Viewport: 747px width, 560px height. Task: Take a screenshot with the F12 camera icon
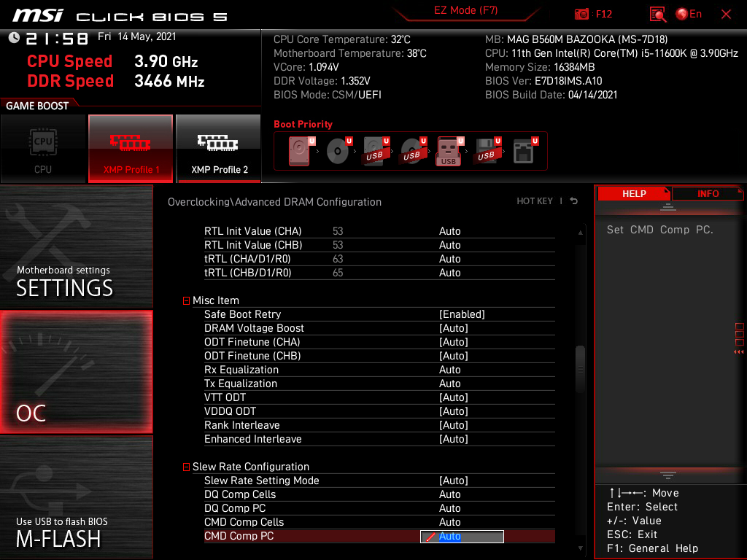581,15
